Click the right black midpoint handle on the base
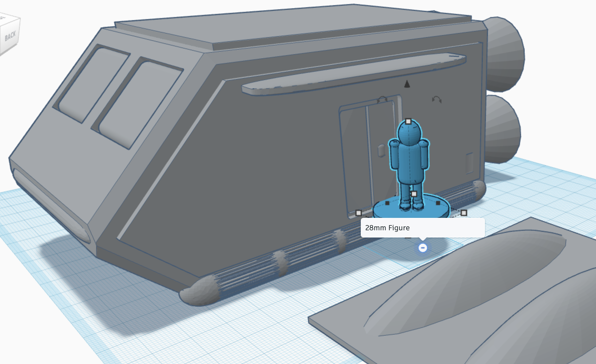The width and height of the screenshot is (596, 364). pyautogui.click(x=438, y=203)
